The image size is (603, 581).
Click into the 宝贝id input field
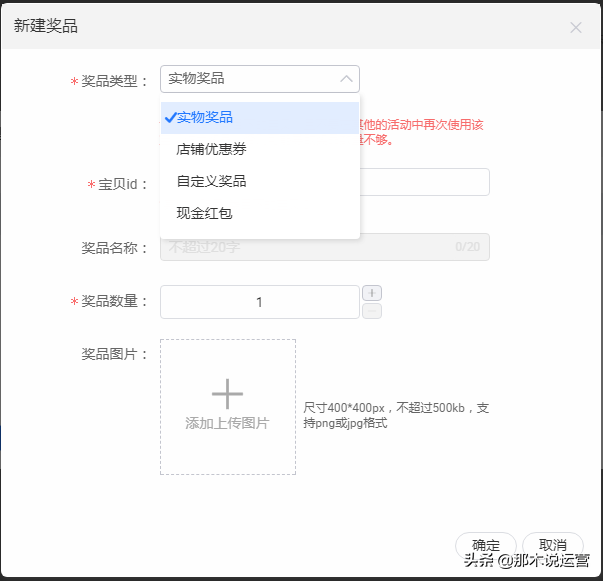425,182
